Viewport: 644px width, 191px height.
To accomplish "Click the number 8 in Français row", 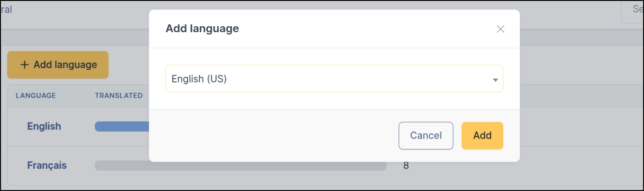I will pos(406,166).
